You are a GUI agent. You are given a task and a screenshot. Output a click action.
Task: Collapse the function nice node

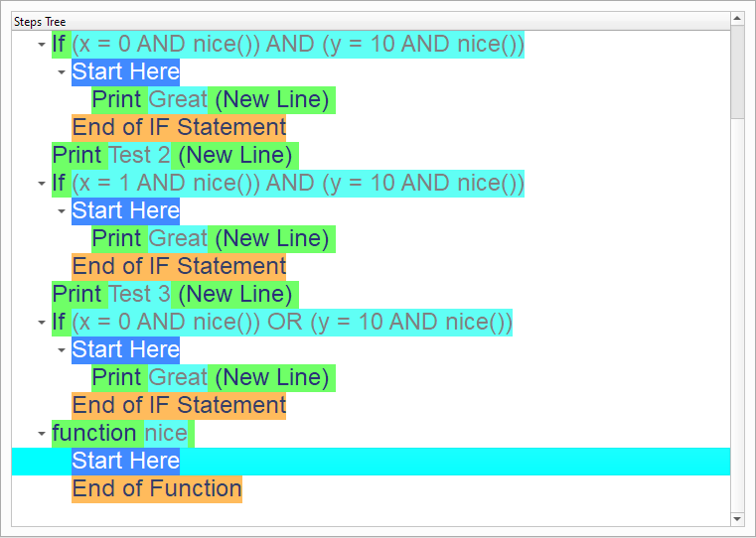[41, 434]
